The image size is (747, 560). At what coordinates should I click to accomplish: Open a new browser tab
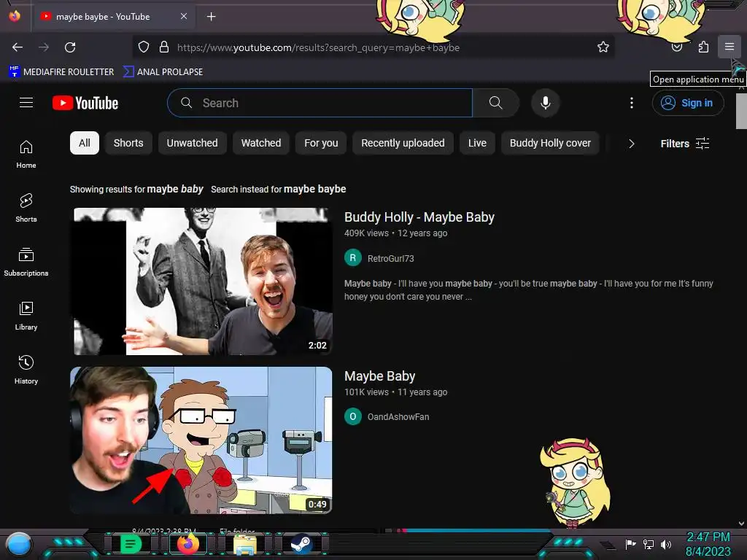[x=211, y=17]
